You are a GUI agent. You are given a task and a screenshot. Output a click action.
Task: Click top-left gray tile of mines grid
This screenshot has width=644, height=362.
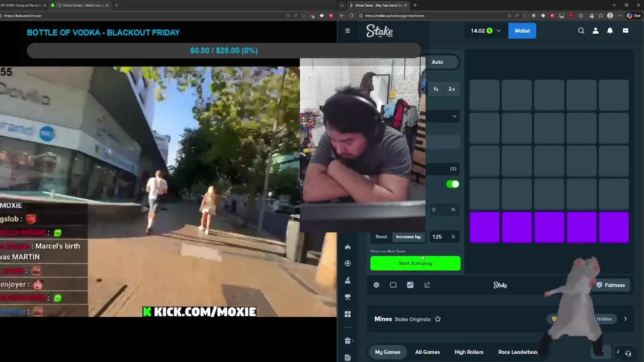[x=485, y=95]
